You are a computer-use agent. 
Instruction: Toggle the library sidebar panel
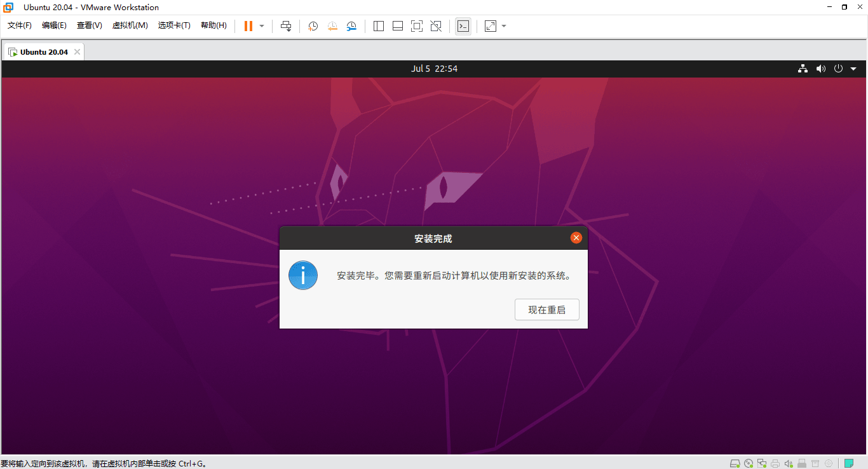point(379,26)
